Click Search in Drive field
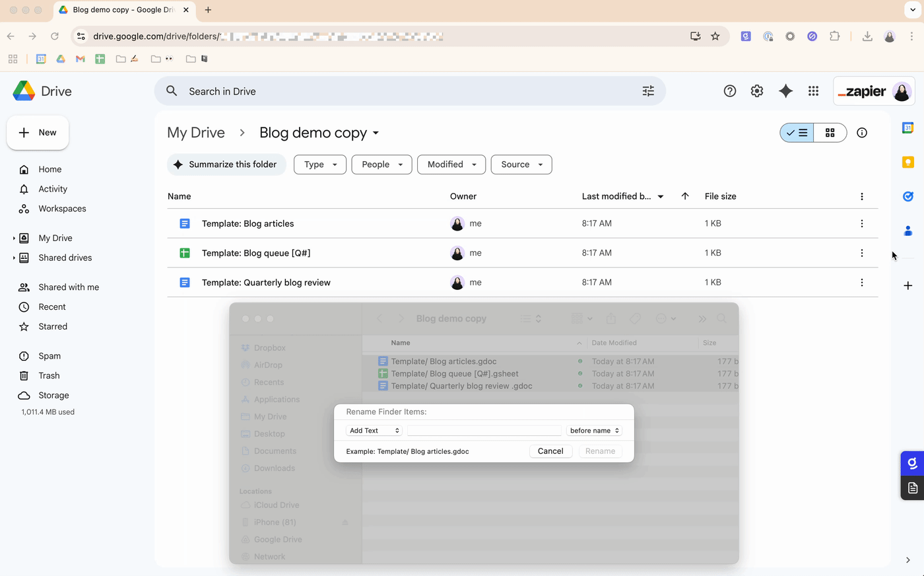This screenshot has height=576, width=924. [x=410, y=91]
